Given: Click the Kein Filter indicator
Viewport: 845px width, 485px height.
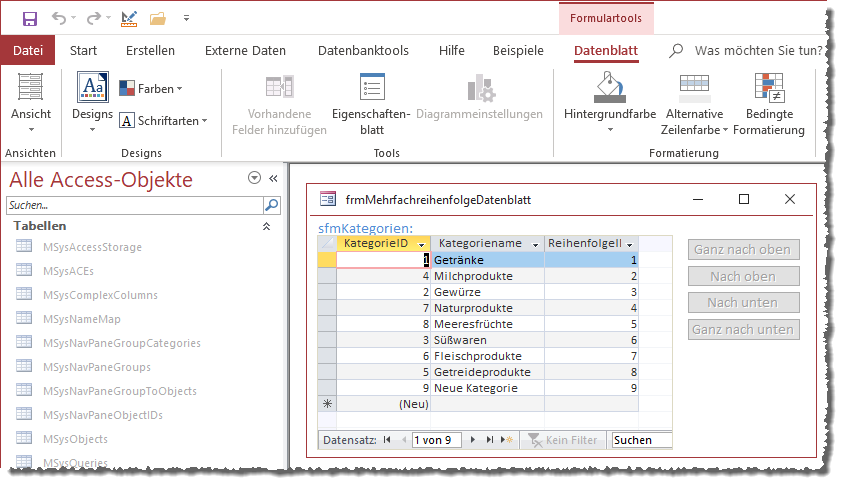Looking at the screenshot, I should pos(563,440).
